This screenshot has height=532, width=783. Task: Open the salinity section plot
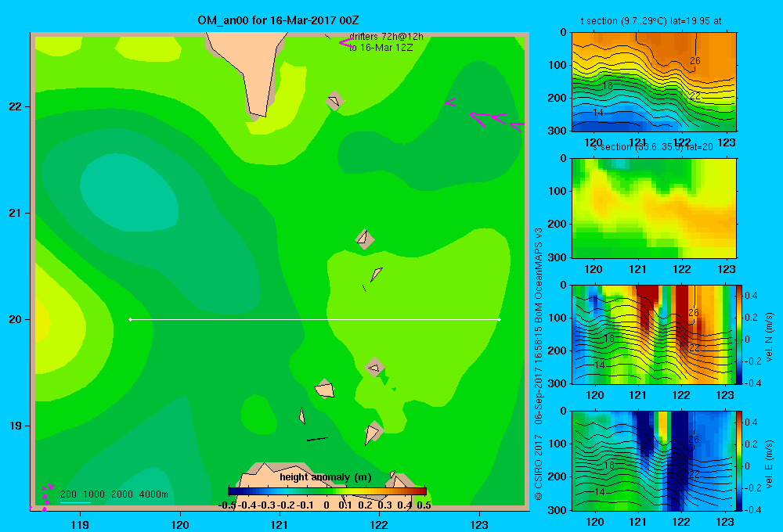pos(654,208)
